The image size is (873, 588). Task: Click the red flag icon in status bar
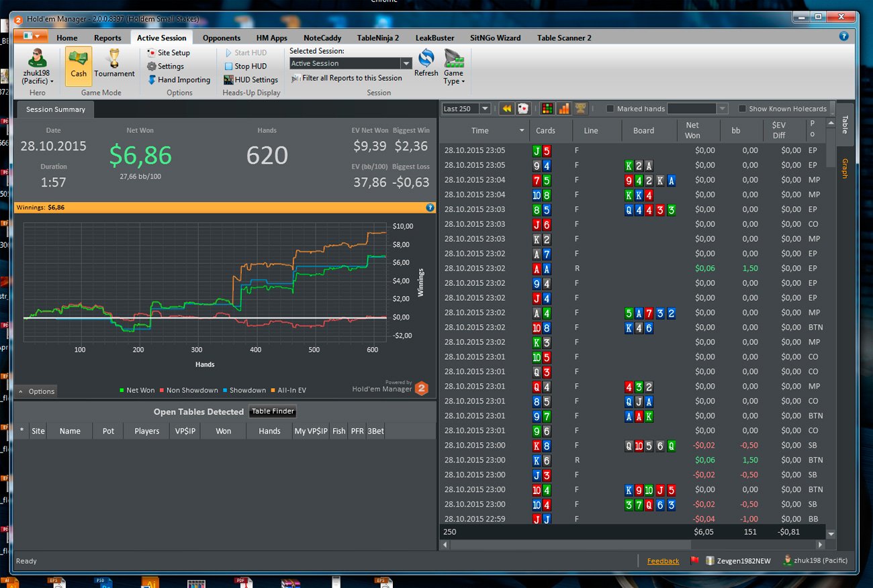pos(694,560)
